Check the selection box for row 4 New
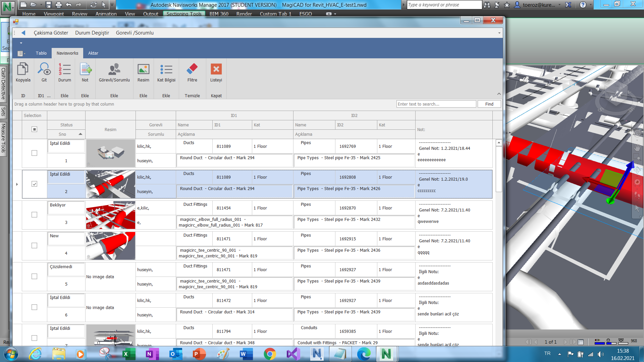The image size is (644, 362). (x=34, y=245)
